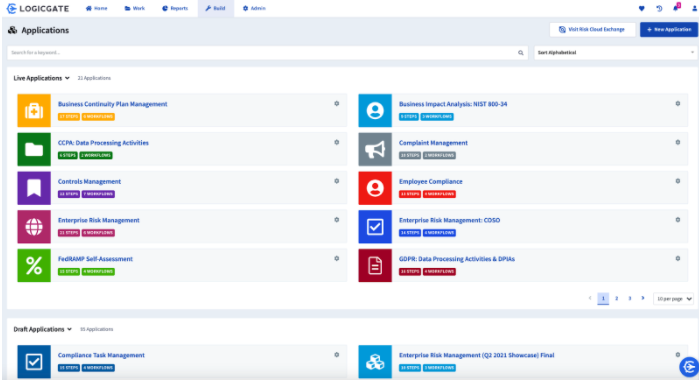Viewport: 699px width, 380px height.
Task: Click the red person icon for Employee Compliance
Action: pos(375,188)
